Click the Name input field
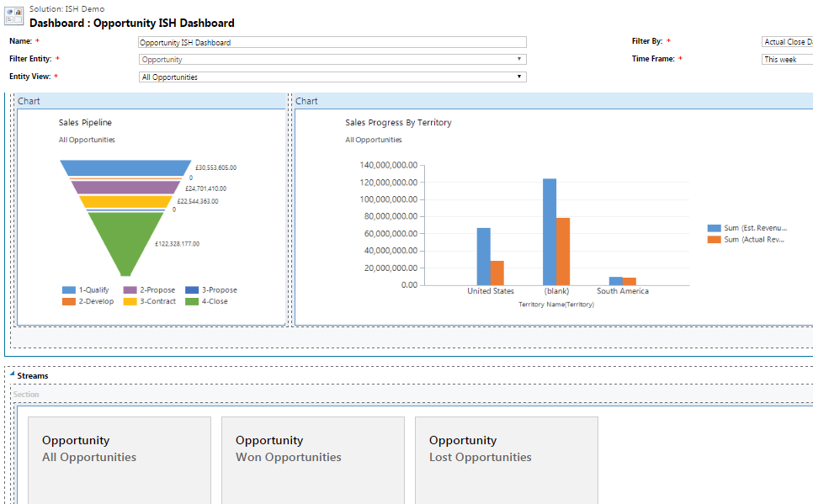The height and width of the screenshot is (504, 813). tap(332, 43)
